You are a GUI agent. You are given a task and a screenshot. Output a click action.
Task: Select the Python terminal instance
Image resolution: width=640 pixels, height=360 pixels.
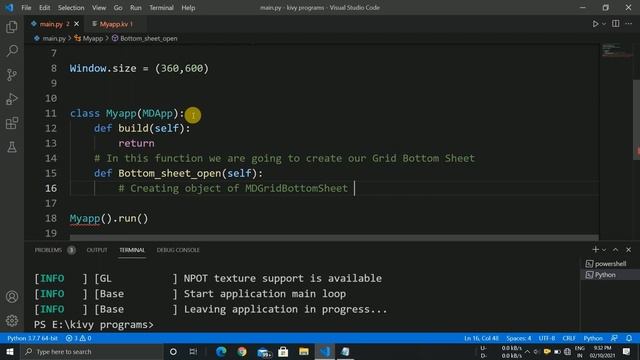tap(610, 275)
